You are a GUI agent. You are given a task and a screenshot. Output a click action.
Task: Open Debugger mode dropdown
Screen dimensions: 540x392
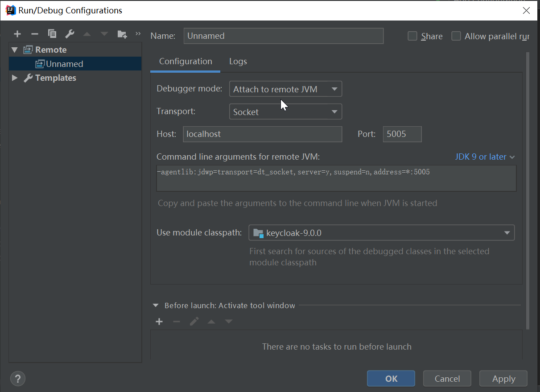[x=285, y=89]
